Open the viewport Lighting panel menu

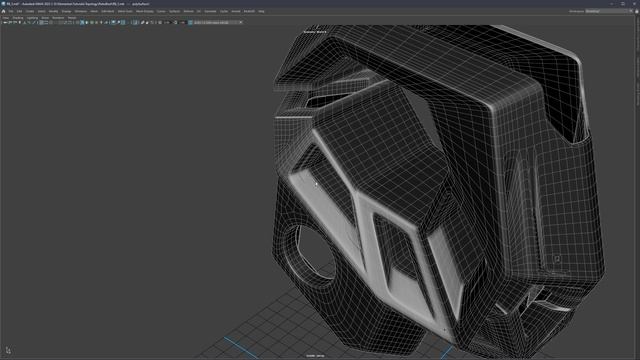(32, 18)
